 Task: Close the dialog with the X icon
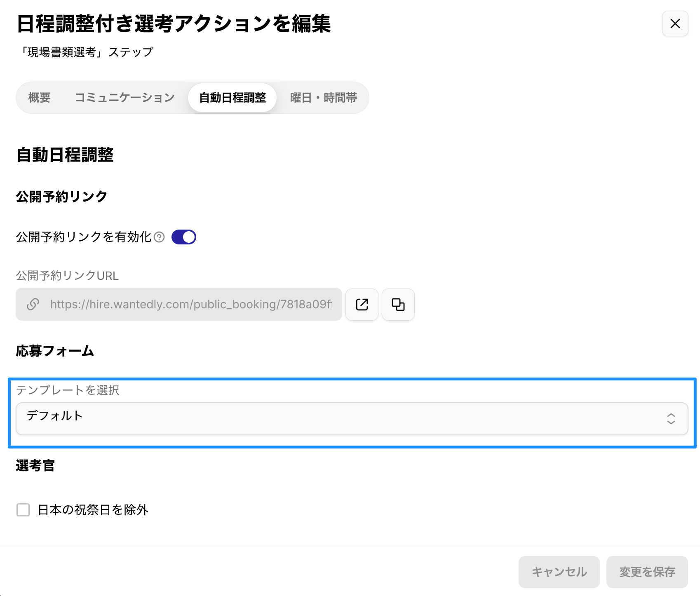click(675, 24)
